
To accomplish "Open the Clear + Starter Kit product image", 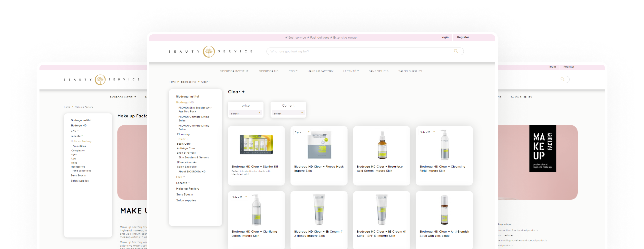I will click(256, 145).
